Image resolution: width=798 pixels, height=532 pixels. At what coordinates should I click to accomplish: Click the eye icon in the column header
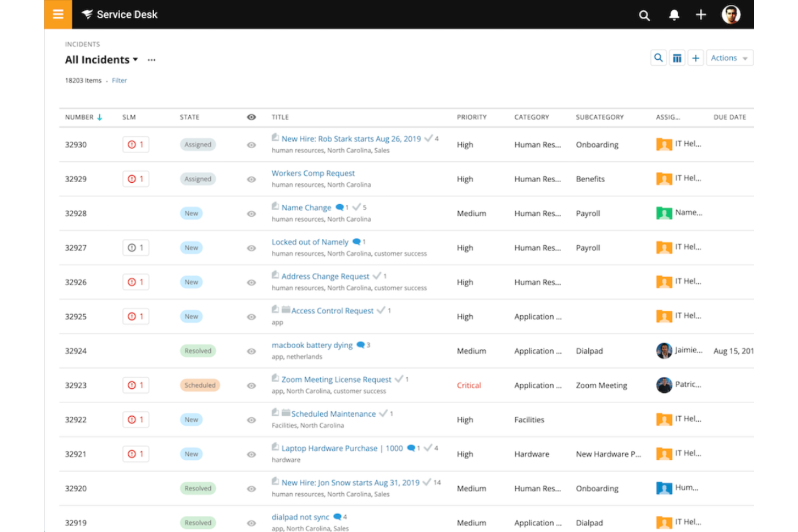(251, 116)
